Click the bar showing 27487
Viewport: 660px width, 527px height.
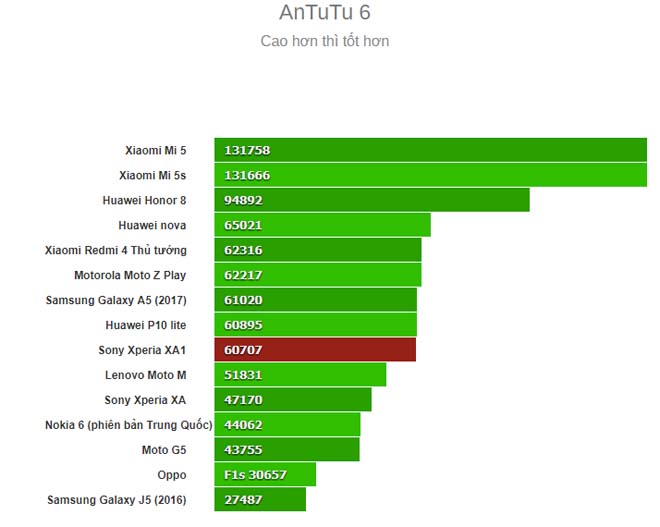[260, 500]
